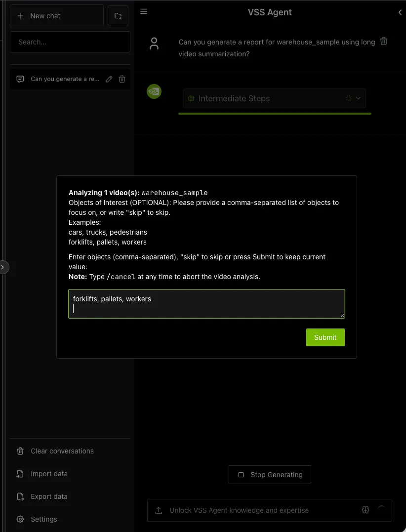The image size is (406, 532).
Task: Click the Settings gear icon
Action: (x=20, y=519)
